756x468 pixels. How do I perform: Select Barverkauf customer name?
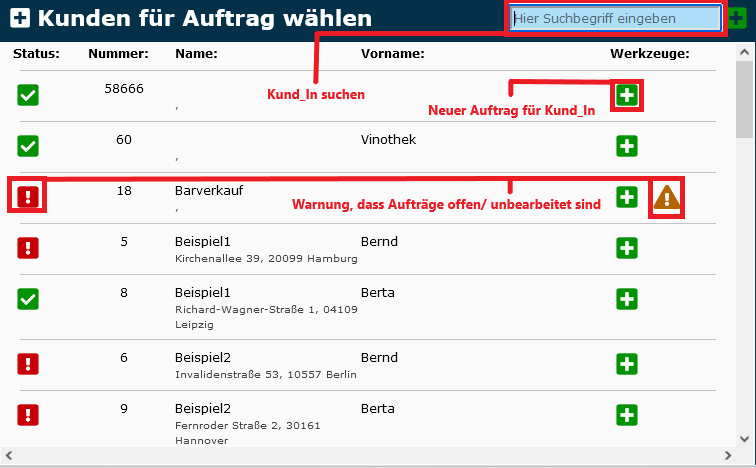pos(209,190)
